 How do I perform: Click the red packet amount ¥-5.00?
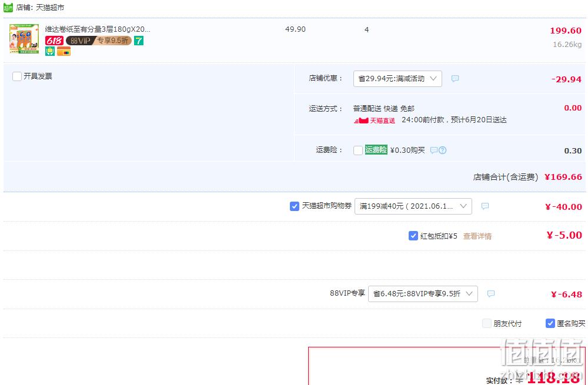pyautogui.click(x=564, y=236)
